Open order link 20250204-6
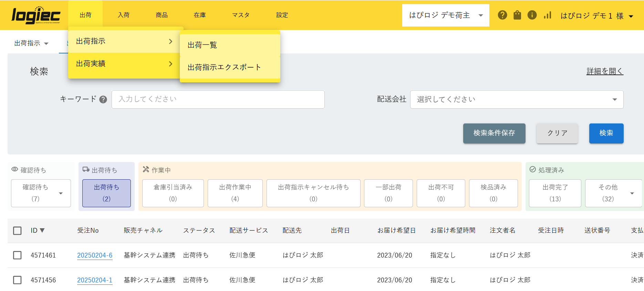 [95, 255]
